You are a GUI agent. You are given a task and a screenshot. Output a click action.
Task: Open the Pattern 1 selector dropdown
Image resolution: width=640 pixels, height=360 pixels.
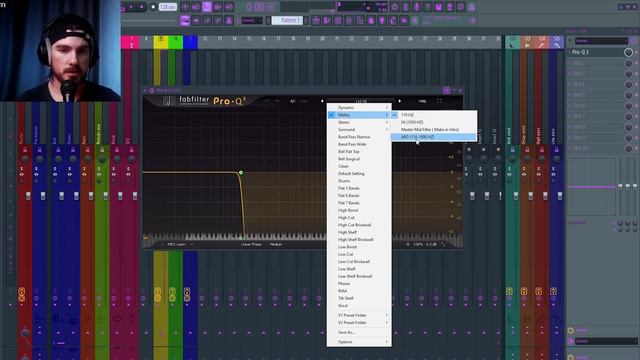(288, 20)
